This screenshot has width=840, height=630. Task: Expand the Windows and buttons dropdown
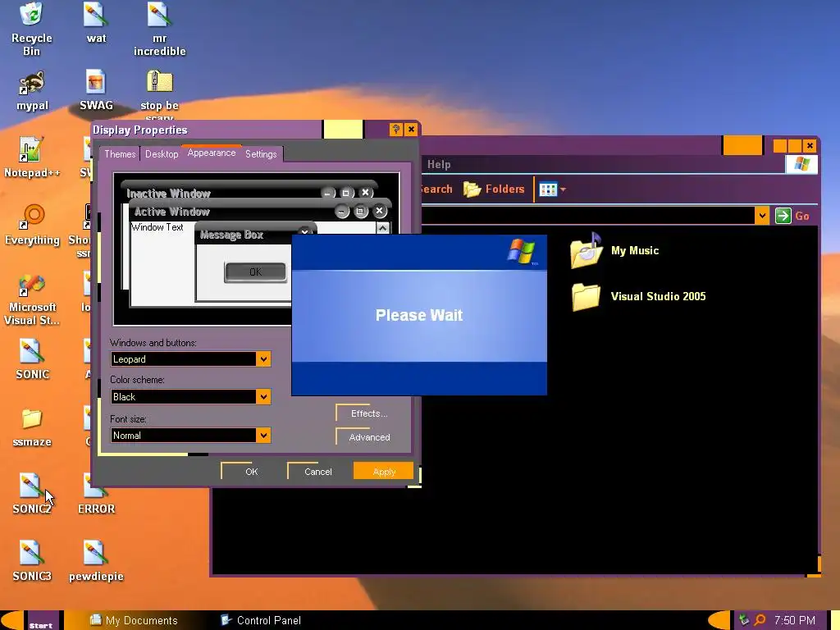tap(263, 359)
